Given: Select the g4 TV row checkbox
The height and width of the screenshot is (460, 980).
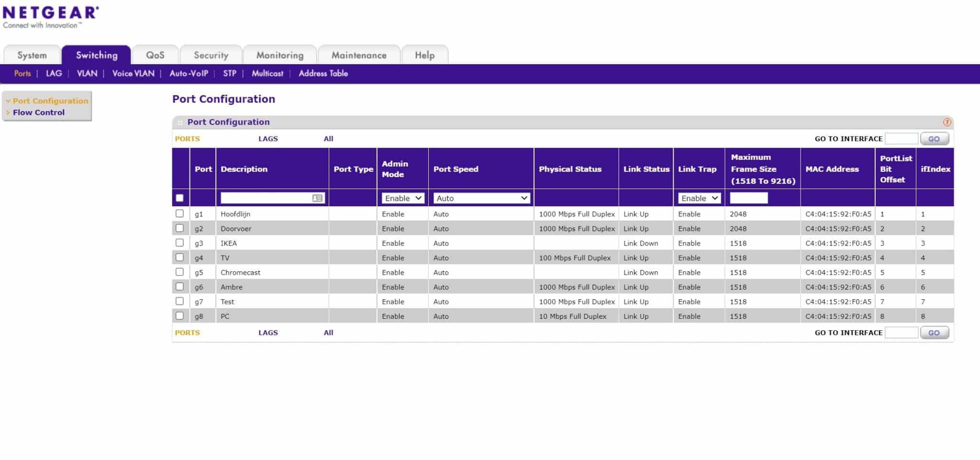Looking at the screenshot, I should click(x=179, y=258).
